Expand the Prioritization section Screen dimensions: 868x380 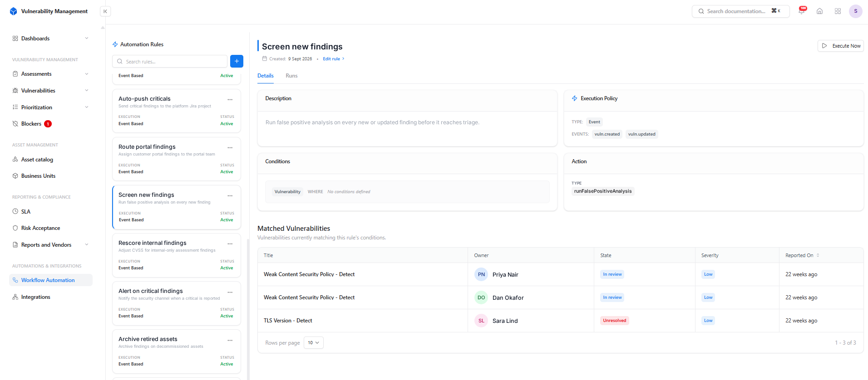pos(50,107)
